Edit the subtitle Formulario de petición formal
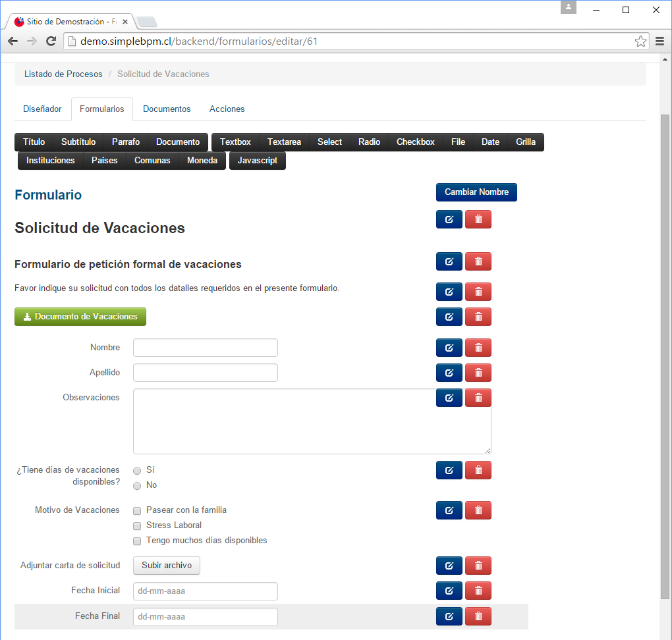Image resolution: width=672 pixels, height=640 pixels. point(449,261)
